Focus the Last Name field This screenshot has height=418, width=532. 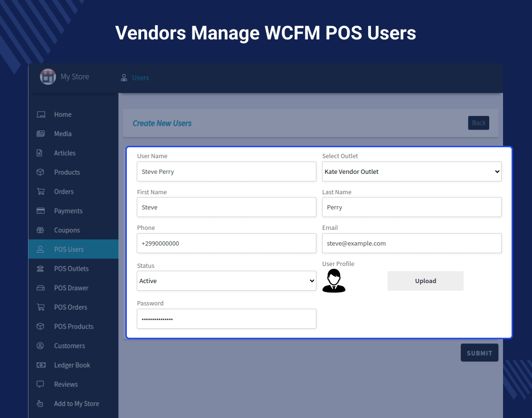(411, 207)
